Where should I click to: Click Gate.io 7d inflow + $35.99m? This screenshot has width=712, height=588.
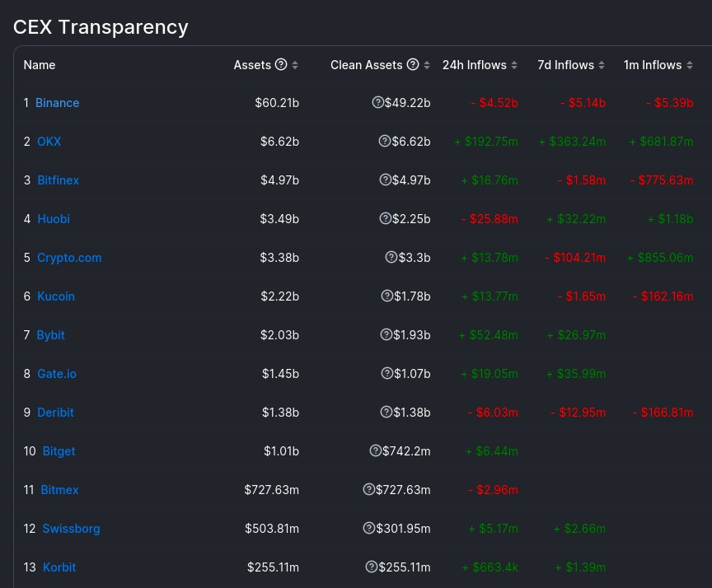pyautogui.click(x=576, y=374)
